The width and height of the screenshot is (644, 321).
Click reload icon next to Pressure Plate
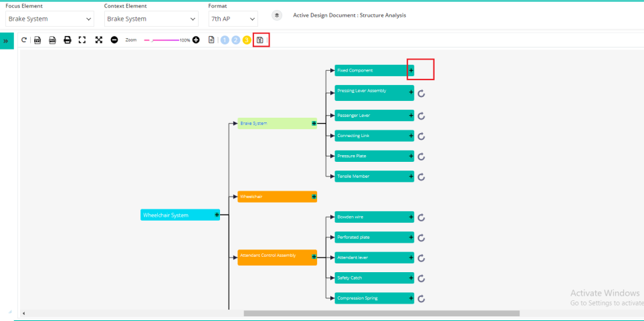coord(421,156)
